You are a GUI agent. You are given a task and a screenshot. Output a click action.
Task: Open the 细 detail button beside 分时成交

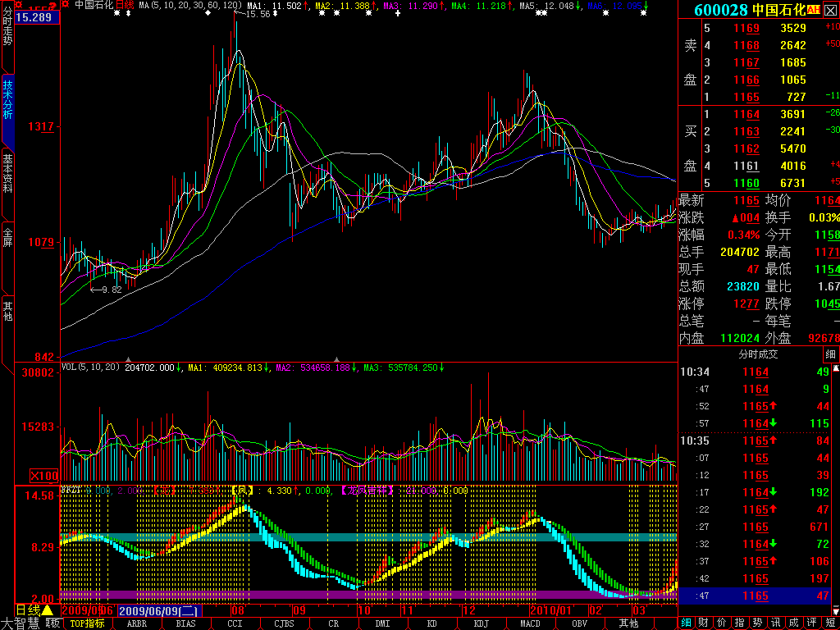pos(831,354)
